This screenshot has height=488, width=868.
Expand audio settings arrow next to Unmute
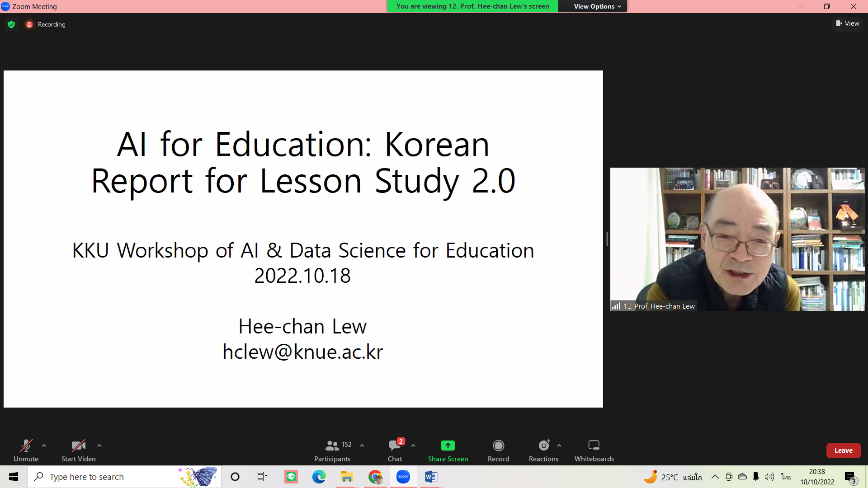click(x=44, y=446)
